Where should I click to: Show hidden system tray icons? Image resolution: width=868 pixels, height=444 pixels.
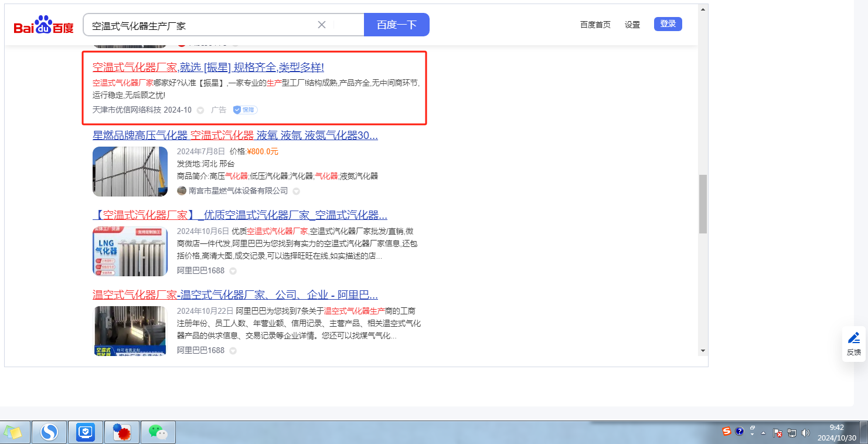coord(763,433)
